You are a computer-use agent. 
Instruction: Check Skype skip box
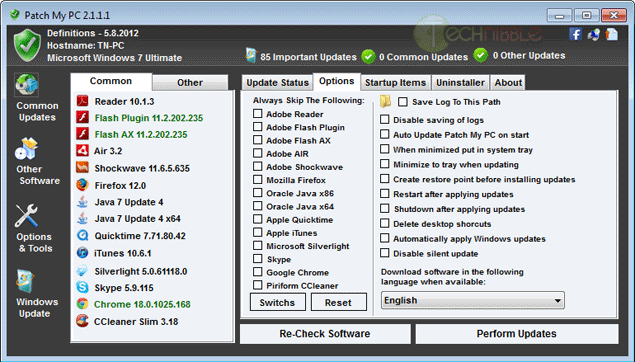point(258,258)
